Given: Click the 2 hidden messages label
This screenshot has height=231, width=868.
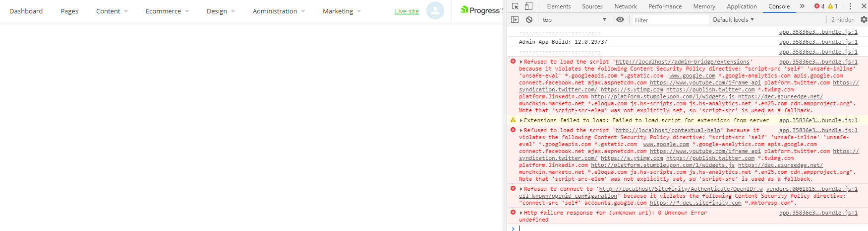Looking at the screenshot, I should click(843, 20).
